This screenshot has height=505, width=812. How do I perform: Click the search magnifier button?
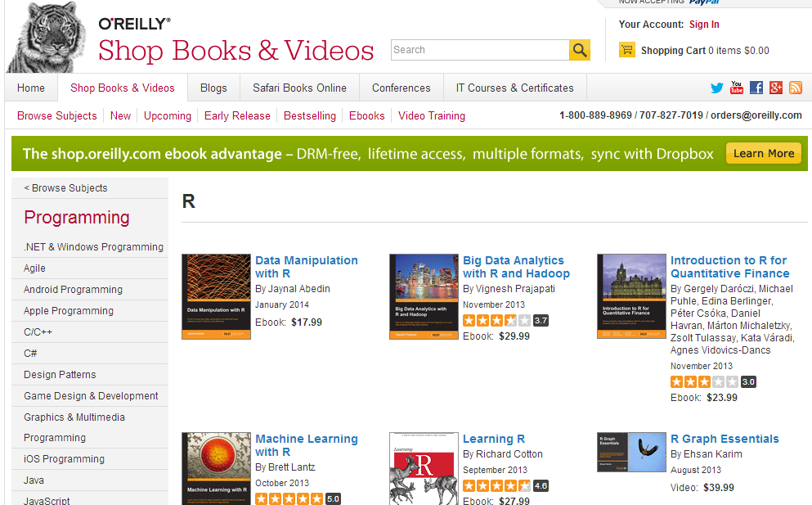click(x=580, y=50)
